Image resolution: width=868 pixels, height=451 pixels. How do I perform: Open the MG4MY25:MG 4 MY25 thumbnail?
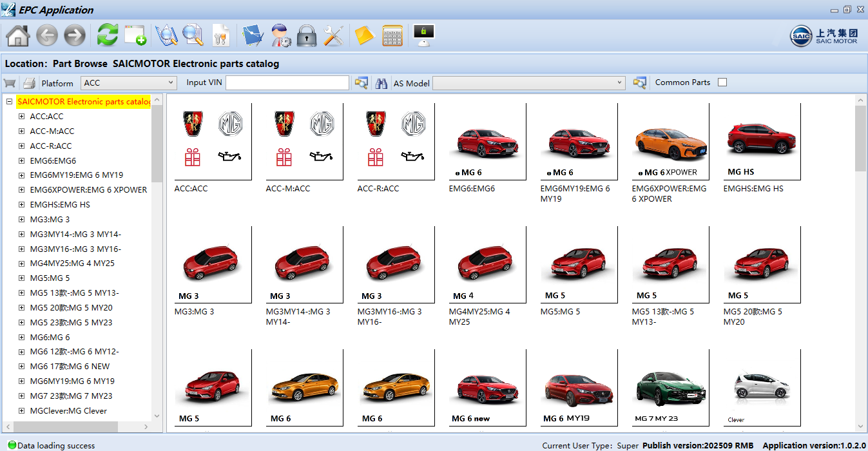[x=487, y=265]
